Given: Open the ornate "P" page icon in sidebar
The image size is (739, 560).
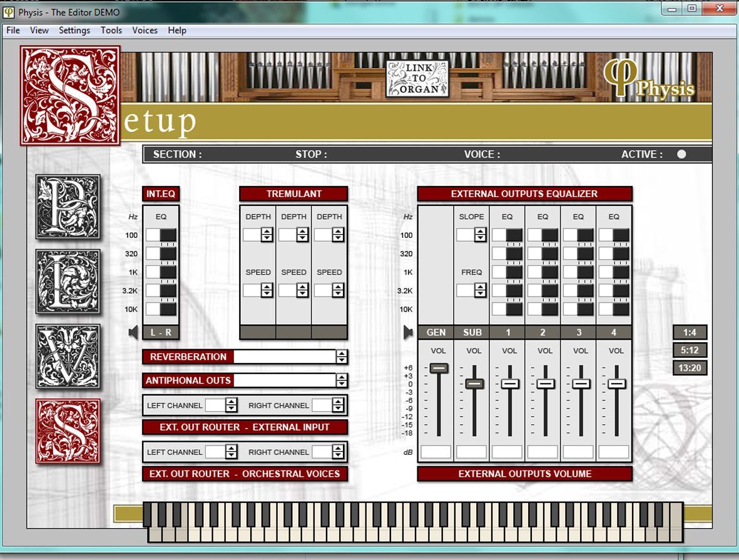Looking at the screenshot, I should point(68,206).
